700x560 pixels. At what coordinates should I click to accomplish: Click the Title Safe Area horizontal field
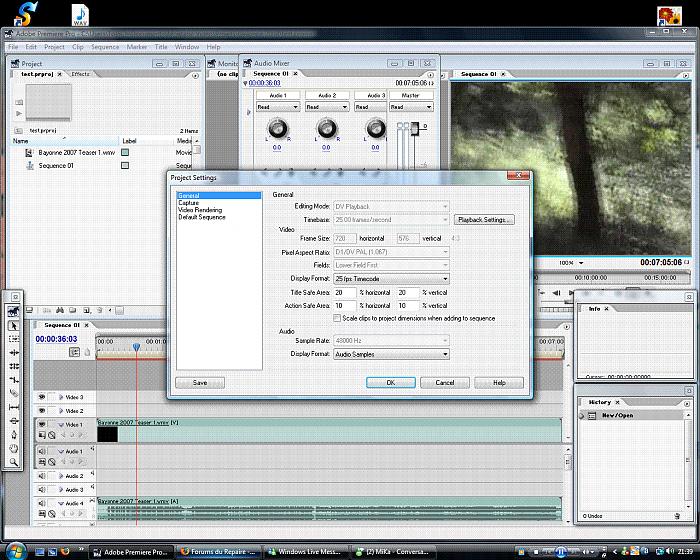point(345,293)
